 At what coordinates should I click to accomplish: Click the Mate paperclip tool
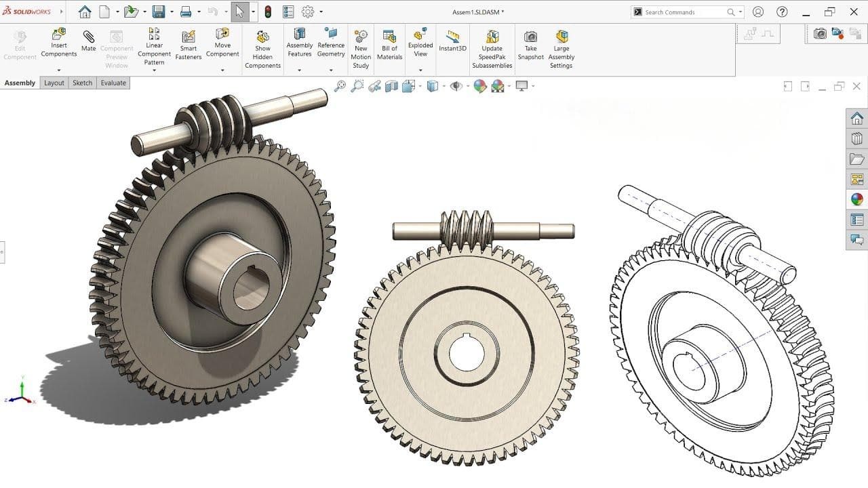tap(89, 40)
